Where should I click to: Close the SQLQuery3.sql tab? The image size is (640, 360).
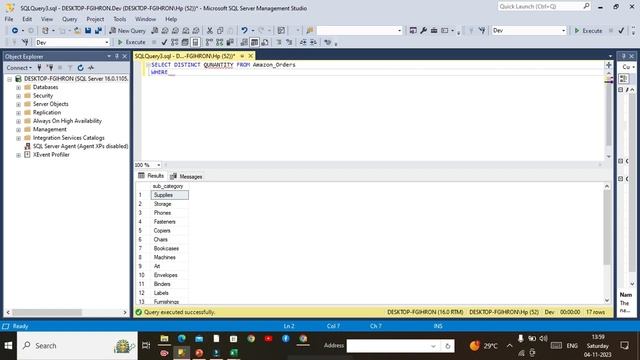point(251,56)
